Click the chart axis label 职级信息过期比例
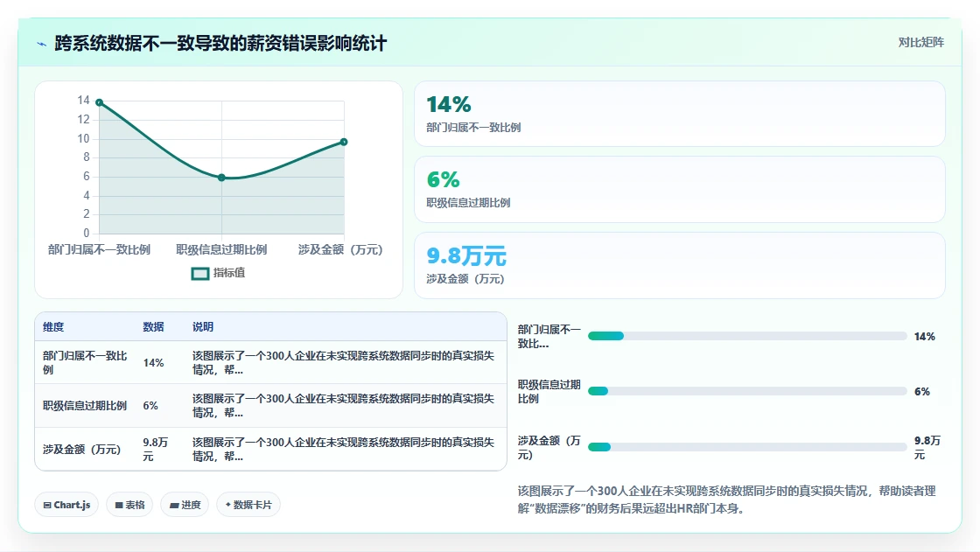 pos(221,250)
